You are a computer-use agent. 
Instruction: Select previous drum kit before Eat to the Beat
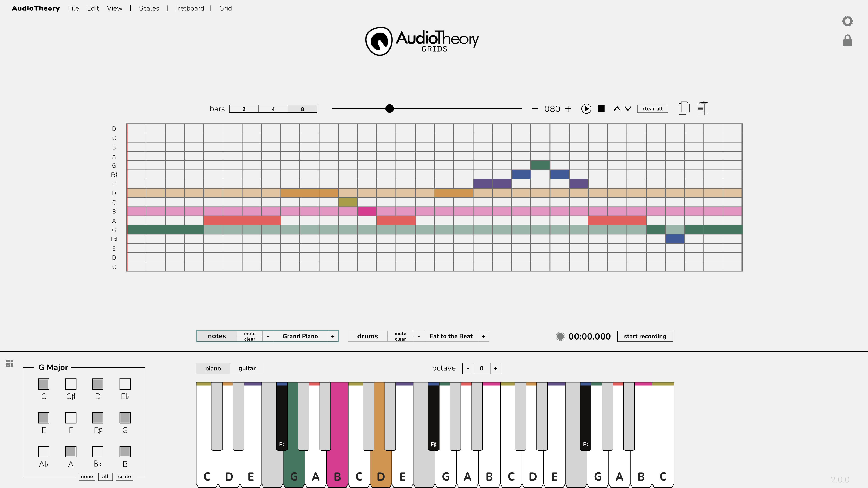pos(419,336)
